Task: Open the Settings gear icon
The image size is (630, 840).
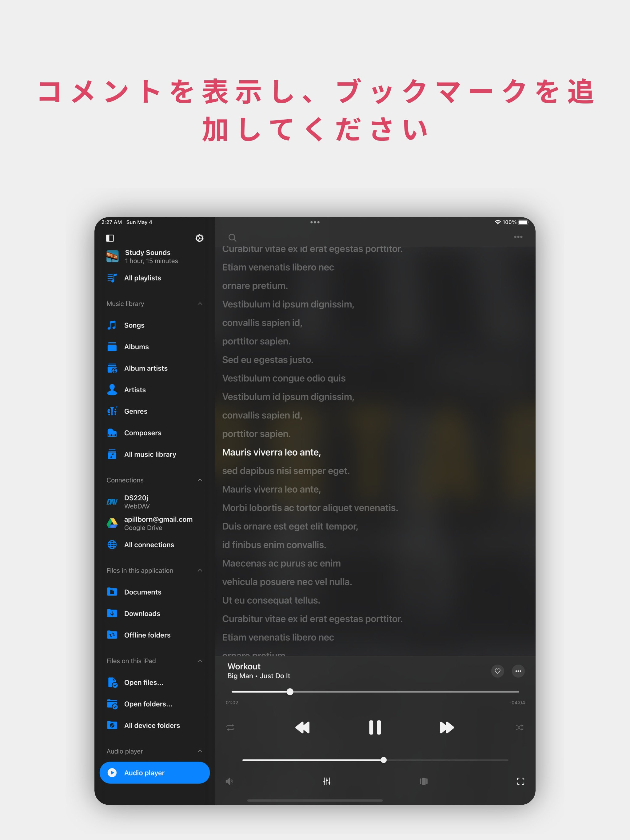Action: coord(199,238)
